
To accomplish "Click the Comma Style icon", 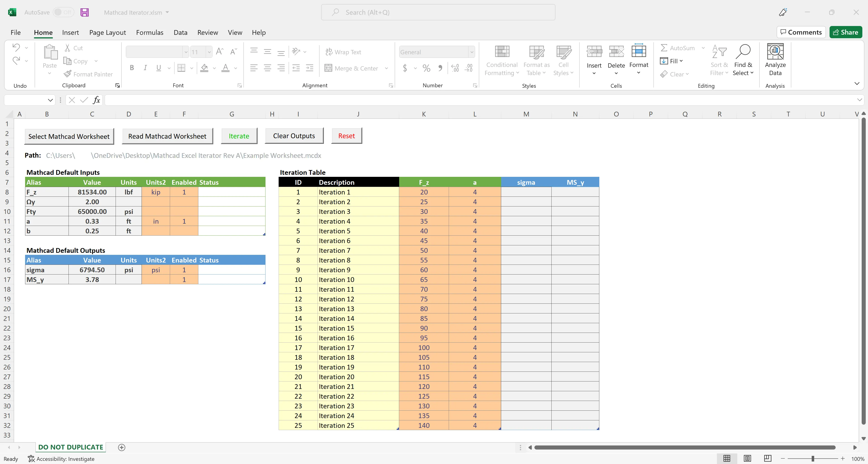I will pos(440,68).
